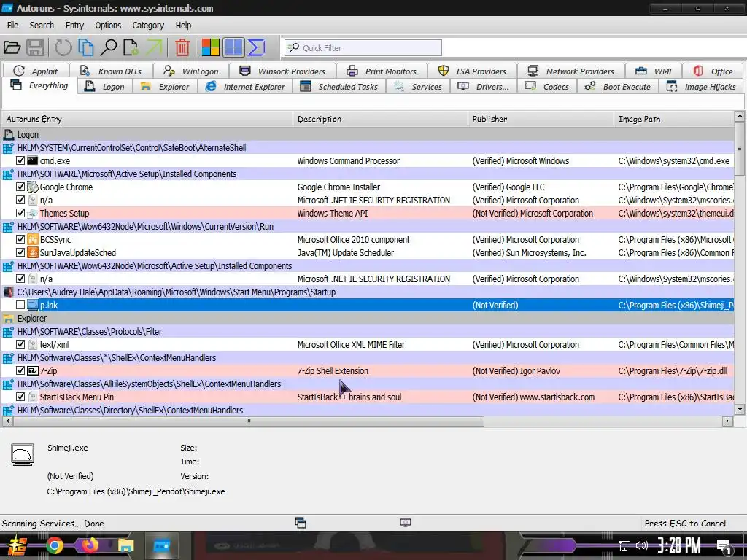Sort by the Publisher column header
This screenshot has height=560, width=747.
pyautogui.click(x=541, y=119)
